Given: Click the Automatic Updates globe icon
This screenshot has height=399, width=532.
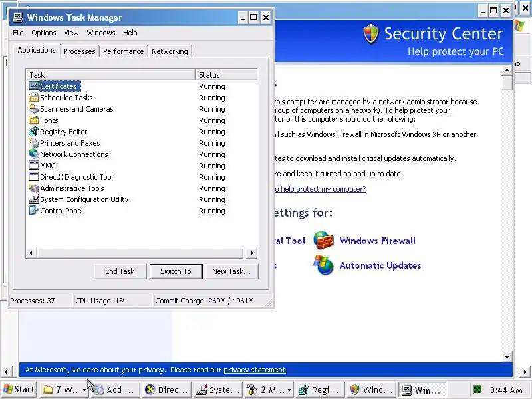Looking at the screenshot, I should (x=323, y=265).
